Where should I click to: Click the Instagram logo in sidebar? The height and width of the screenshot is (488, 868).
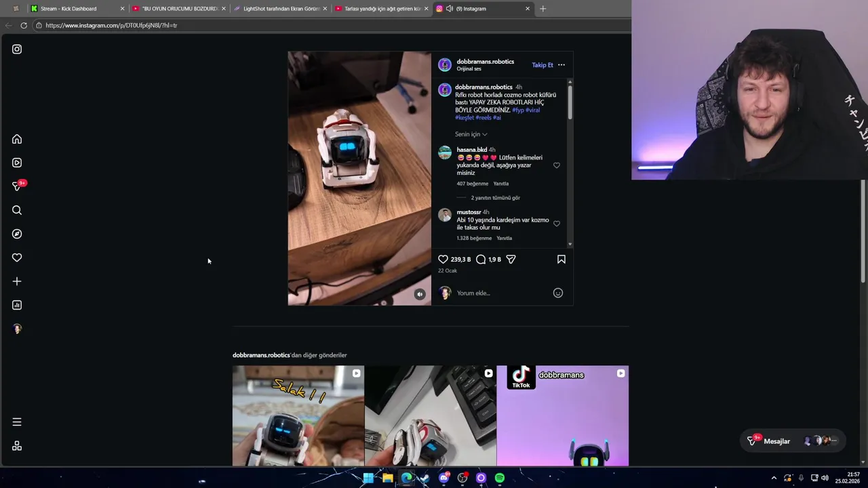coord(17,49)
